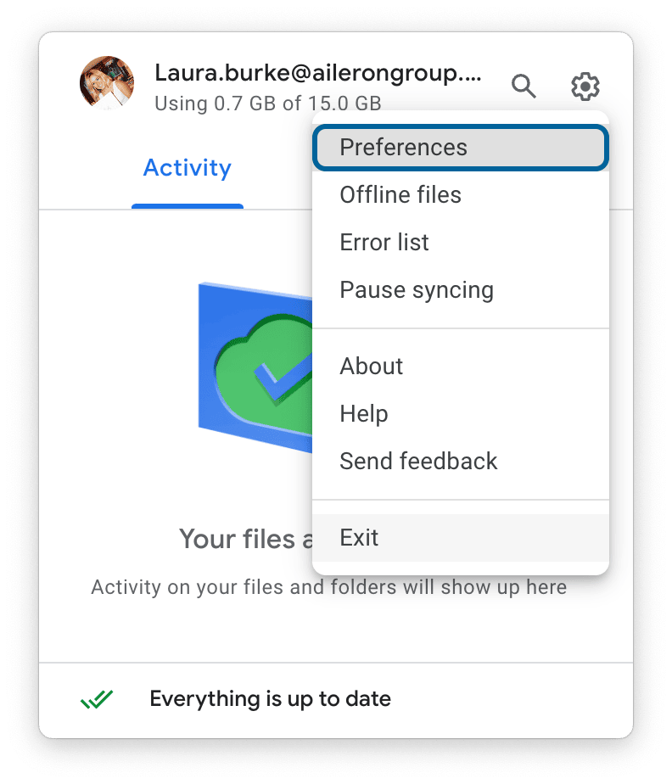672x784 pixels.
Task: Click the green double-checkmark sync status icon
Action: (97, 699)
